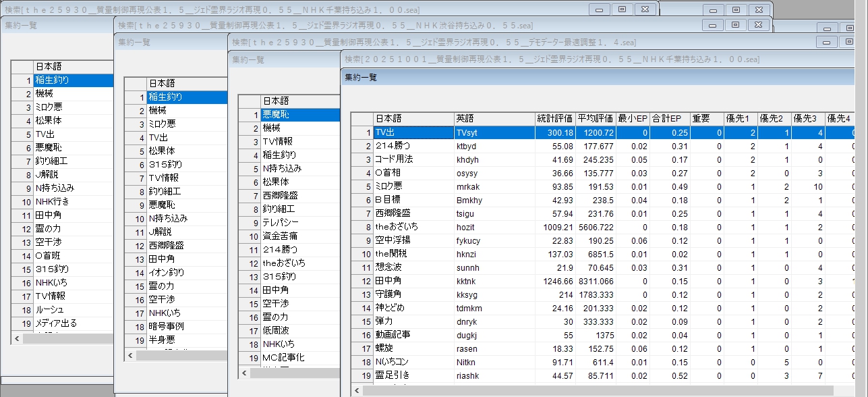Viewport: 868px width, 397px height.
Task: Click the highlighted TV出 cell in front table
Action: 413,132
